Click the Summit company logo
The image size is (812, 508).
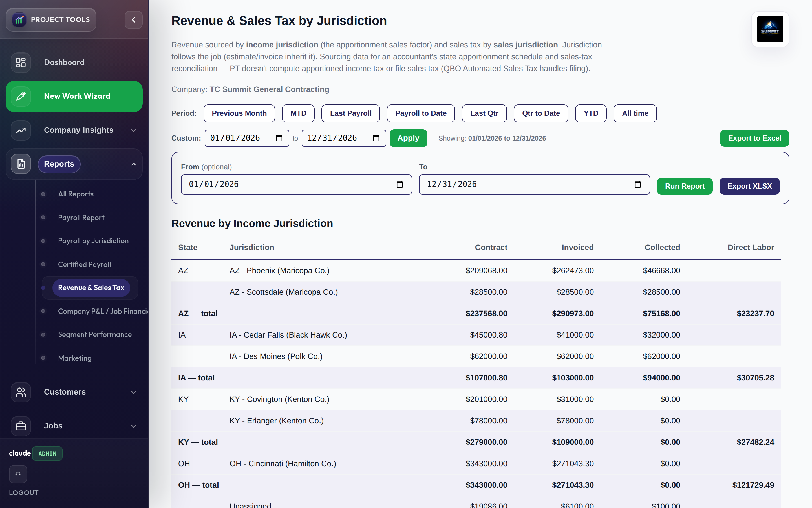(770, 29)
